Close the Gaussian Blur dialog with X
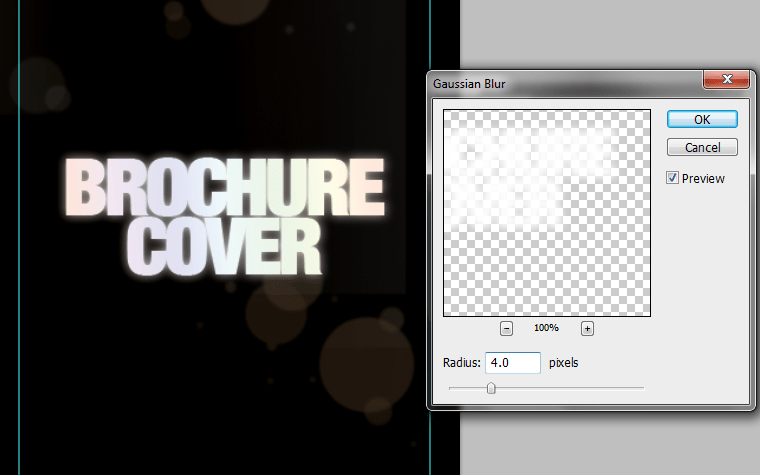 727,81
